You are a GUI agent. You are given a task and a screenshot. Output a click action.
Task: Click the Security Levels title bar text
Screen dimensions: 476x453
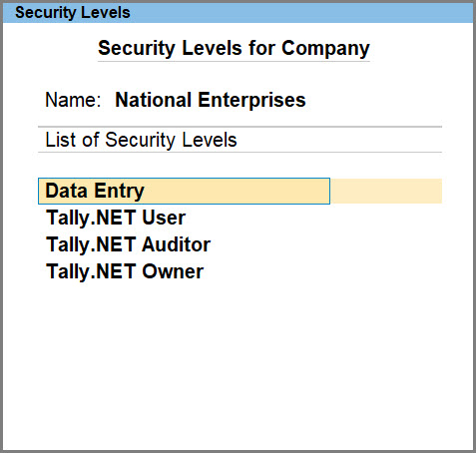pyautogui.click(x=73, y=13)
